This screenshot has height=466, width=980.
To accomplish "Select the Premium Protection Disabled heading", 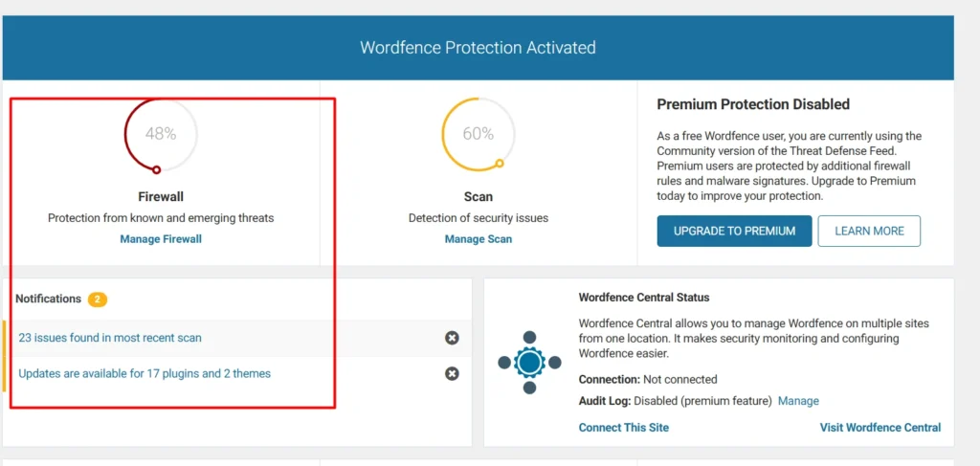I will coord(753,104).
